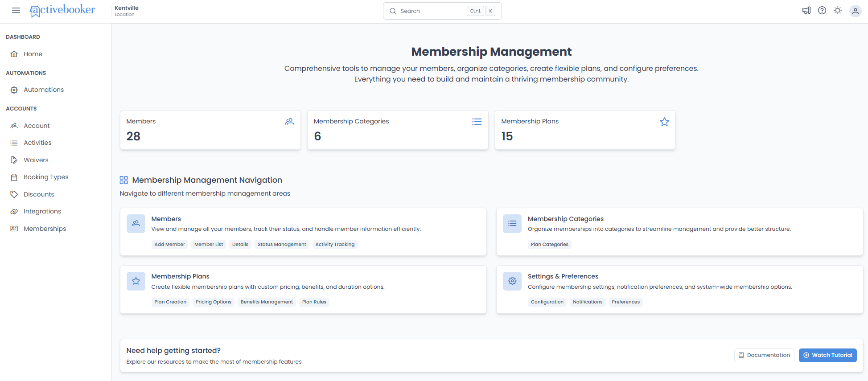868x381 pixels.
Task: Click the Details tag
Action: [240, 245]
